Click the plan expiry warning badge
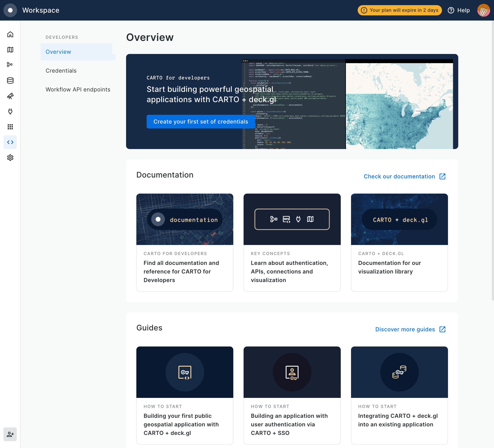This screenshot has width=494, height=448. tap(399, 10)
